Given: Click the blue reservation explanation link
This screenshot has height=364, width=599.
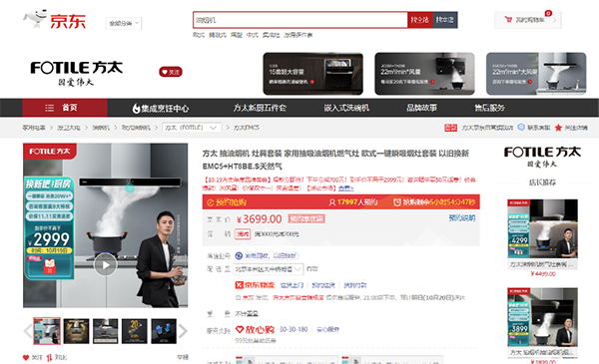Looking at the screenshot, I should [462, 217].
